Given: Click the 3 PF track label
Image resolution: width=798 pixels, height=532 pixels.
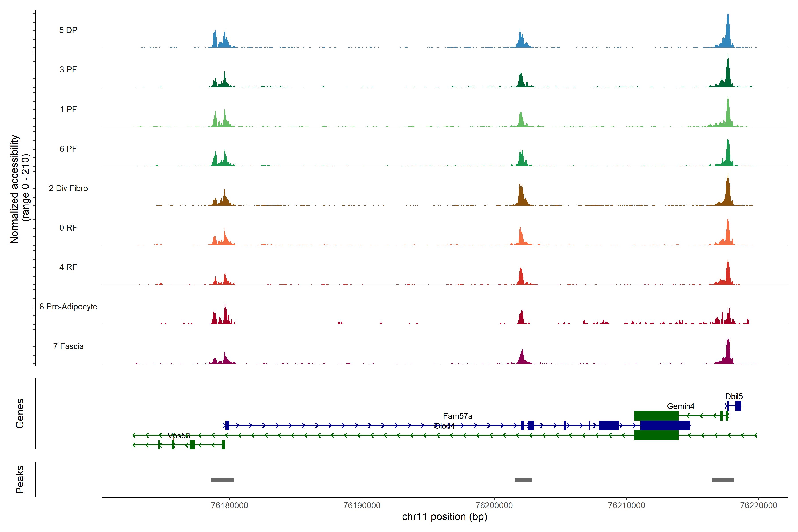Looking at the screenshot, I should (68, 70).
